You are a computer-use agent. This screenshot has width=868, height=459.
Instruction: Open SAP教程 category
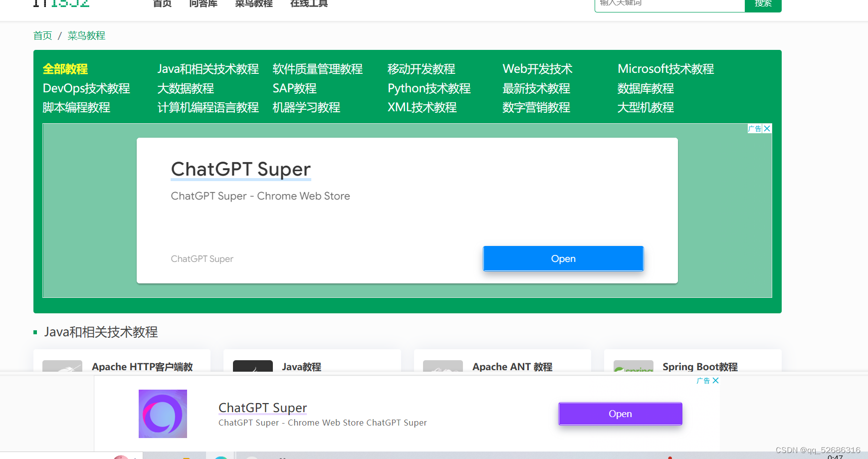tap(294, 88)
